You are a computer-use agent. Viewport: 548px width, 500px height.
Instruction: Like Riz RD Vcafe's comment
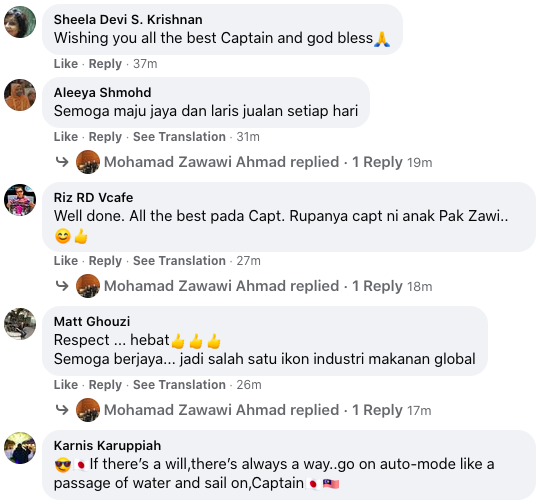click(66, 261)
